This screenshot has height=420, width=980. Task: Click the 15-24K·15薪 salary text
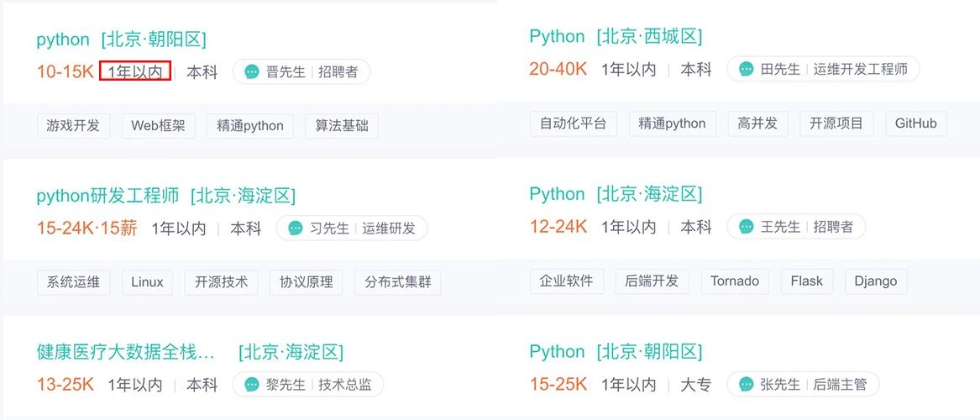[86, 228]
